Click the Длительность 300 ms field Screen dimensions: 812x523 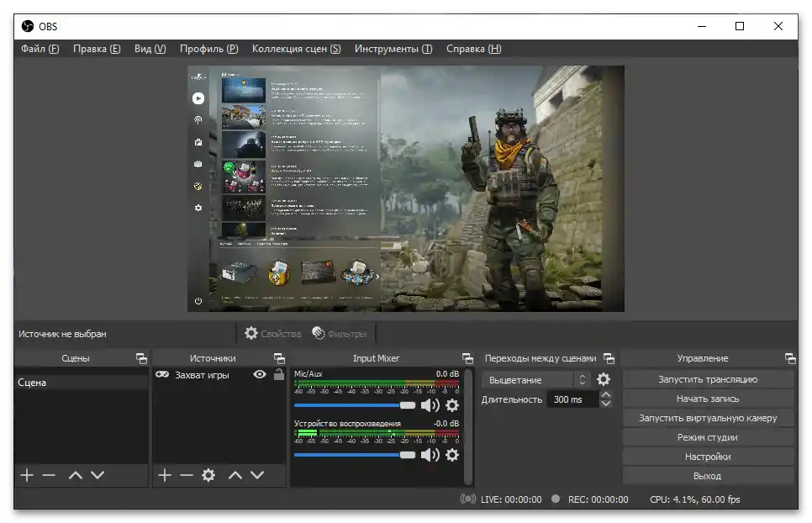point(572,399)
